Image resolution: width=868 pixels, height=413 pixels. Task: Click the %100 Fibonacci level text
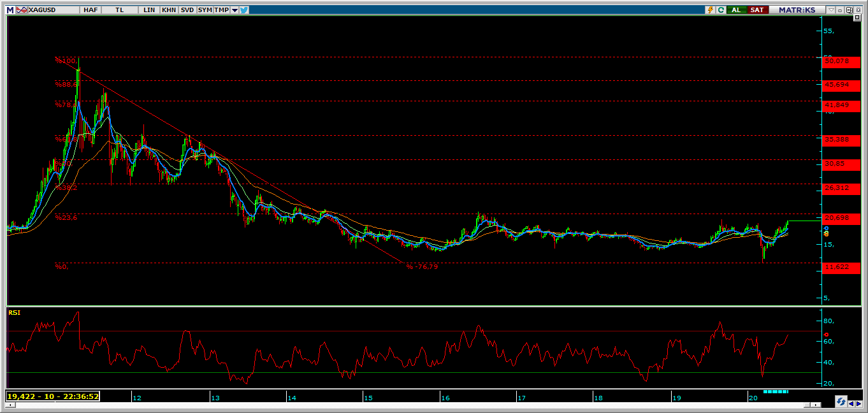(x=65, y=61)
